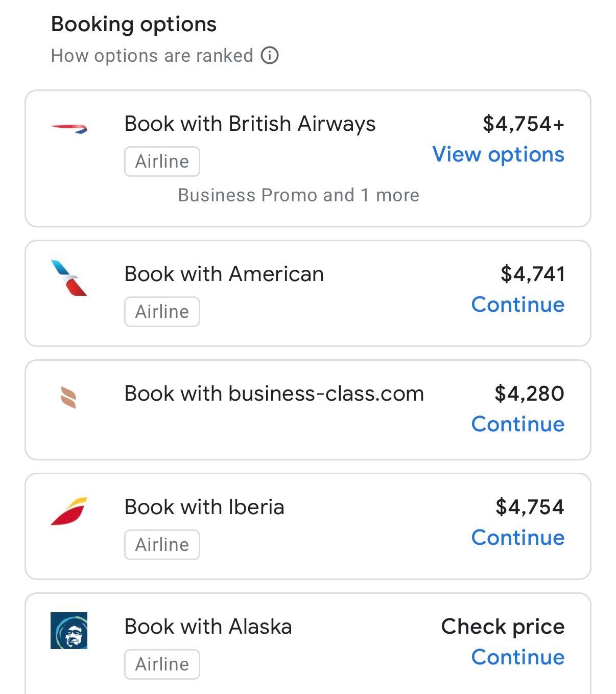Tap the 'Book with business-class.com' title
616x694 pixels.
tap(274, 394)
